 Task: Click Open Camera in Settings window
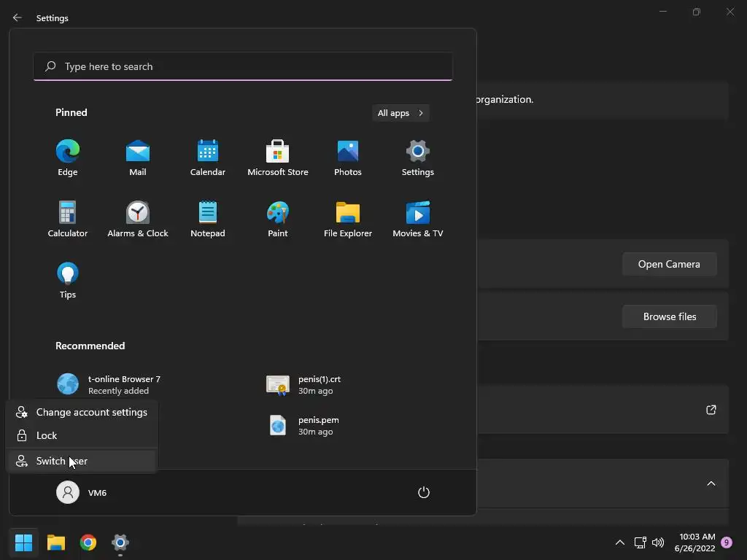coord(670,264)
